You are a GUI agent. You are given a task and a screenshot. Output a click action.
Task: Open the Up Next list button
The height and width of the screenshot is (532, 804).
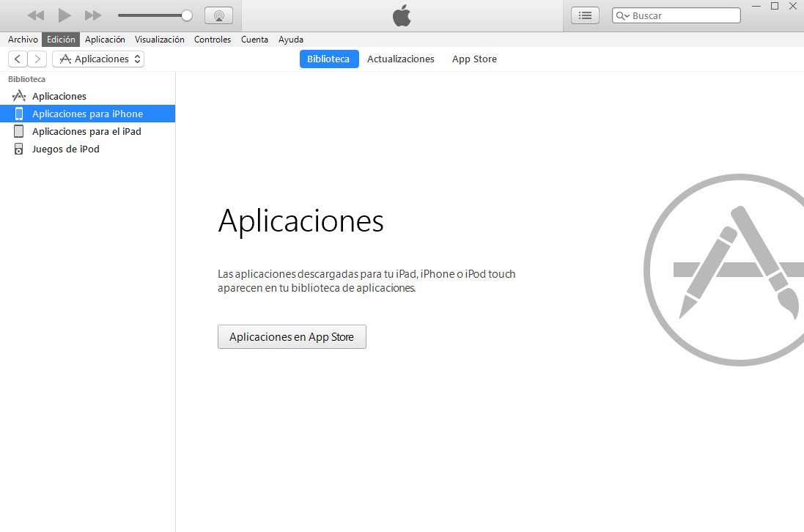(x=585, y=15)
